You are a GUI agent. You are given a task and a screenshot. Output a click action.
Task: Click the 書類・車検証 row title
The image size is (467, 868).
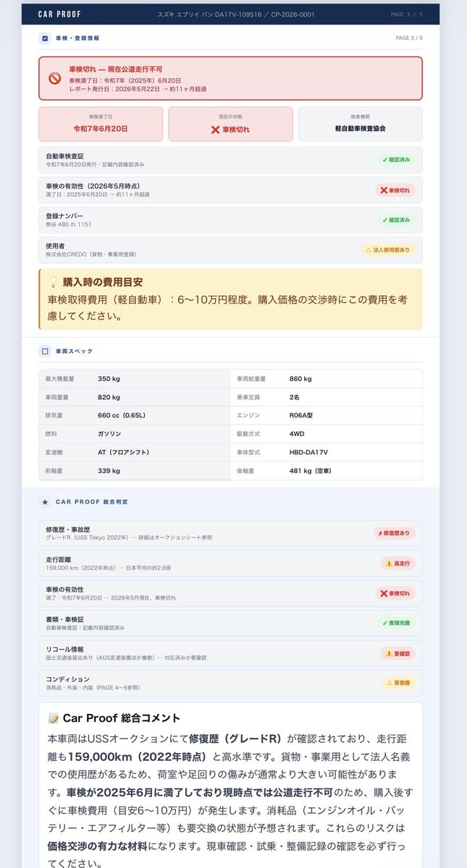pos(66,619)
